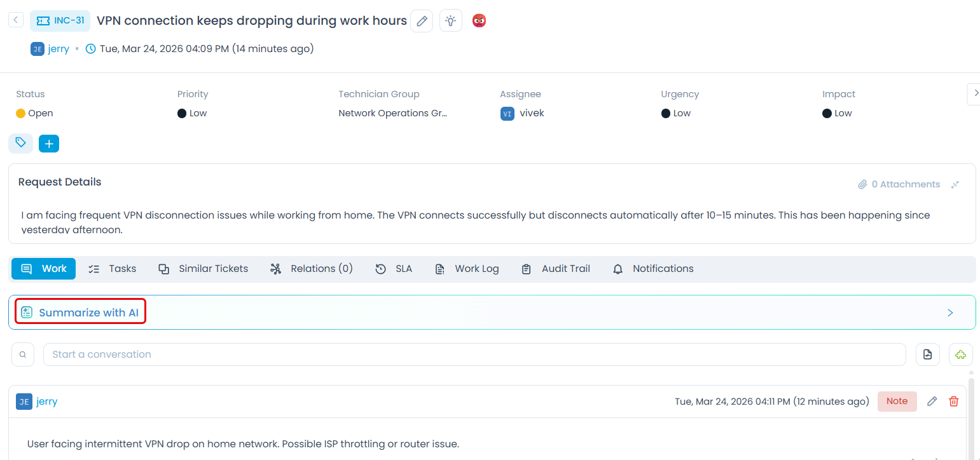This screenshot has height=460, width=980.
Task: Click the angry face sentiment emoji
Action: click(479, 21)
